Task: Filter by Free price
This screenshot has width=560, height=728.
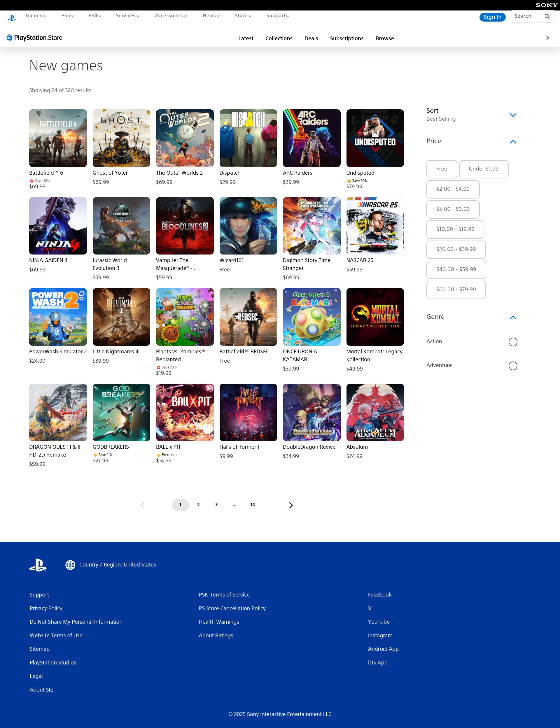Action: pyautogui.click(x=442, y=169)
